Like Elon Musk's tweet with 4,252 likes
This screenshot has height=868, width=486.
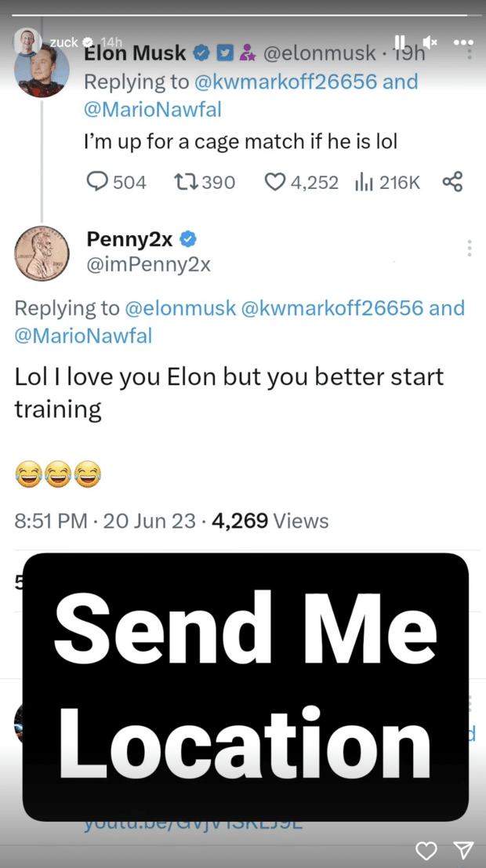pyautogui.click(x=274, y=182)
